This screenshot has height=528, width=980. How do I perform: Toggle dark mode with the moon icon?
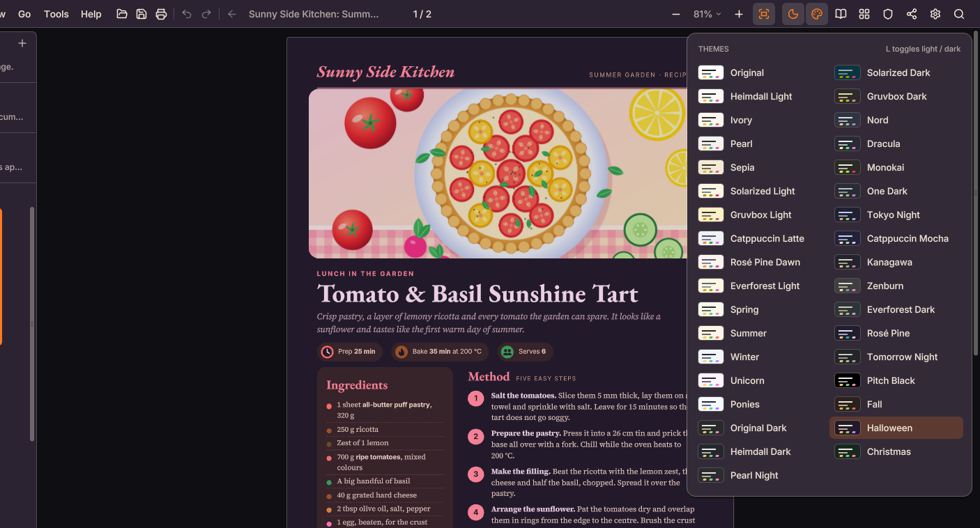tap(793, 14)
